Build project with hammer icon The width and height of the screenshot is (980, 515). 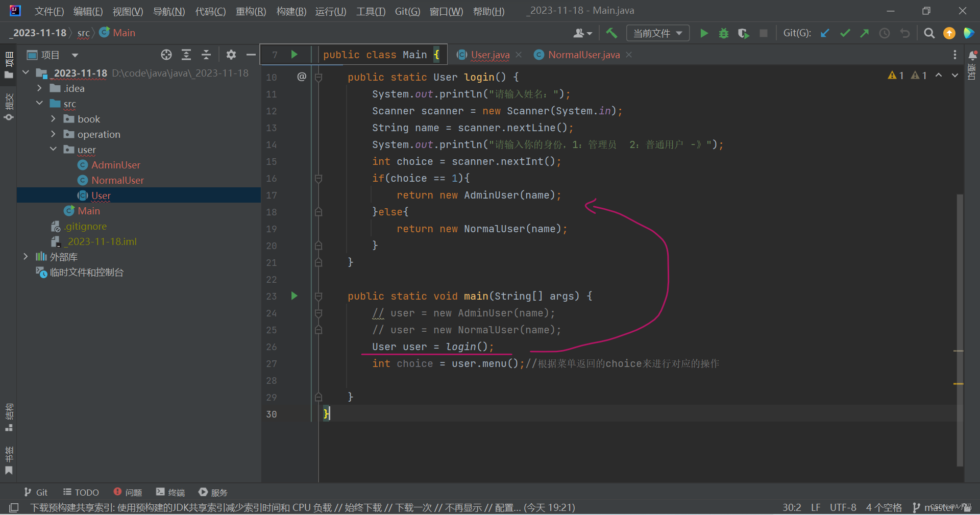pyautogui.click(x=611, y=33)
